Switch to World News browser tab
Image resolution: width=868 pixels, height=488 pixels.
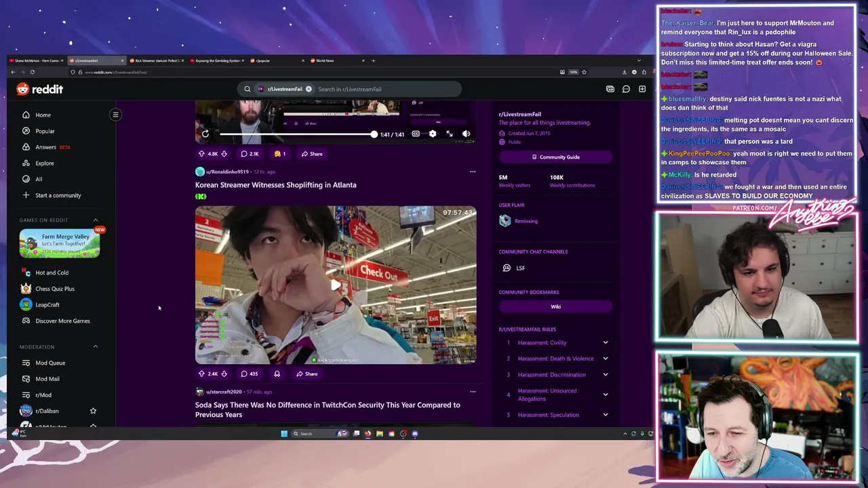[x=336, y=60]
